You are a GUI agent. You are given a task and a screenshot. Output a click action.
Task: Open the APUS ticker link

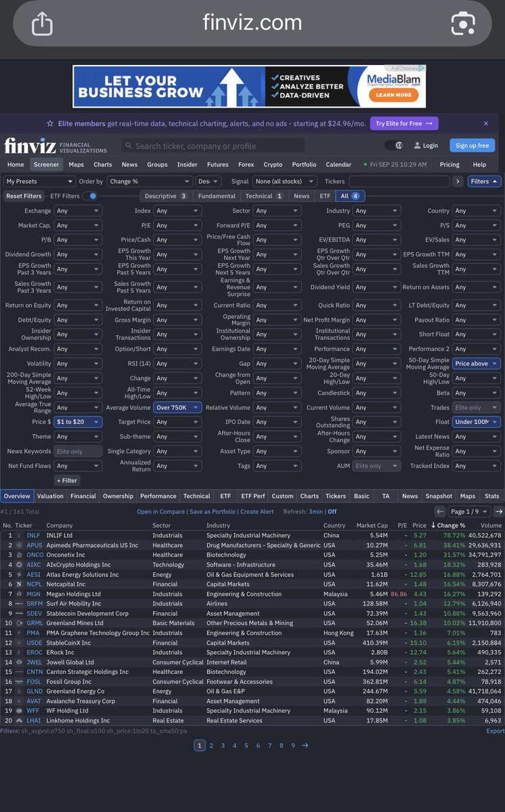click(35, 545)
